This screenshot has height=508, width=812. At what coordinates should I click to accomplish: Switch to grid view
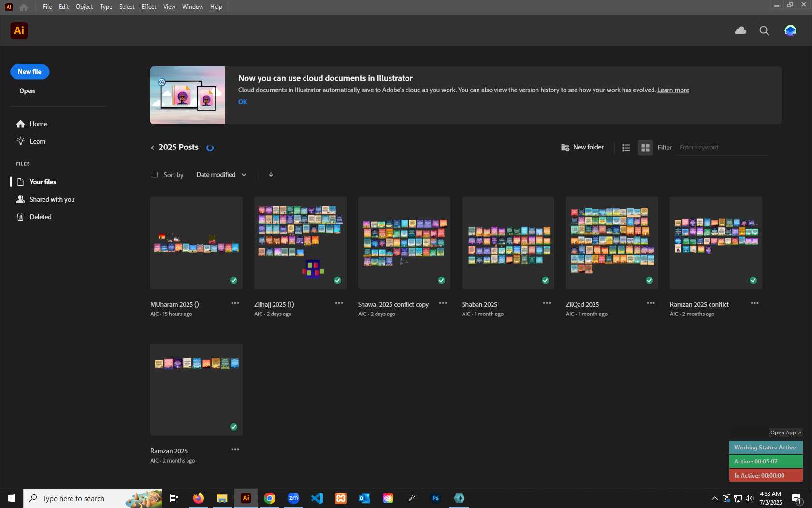point(645,148)
